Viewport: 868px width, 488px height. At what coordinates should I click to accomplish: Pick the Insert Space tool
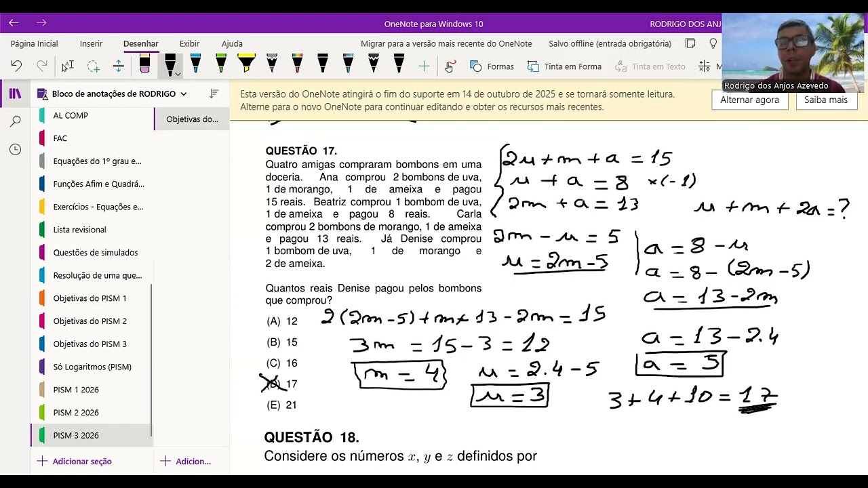[x=119, y=66]
